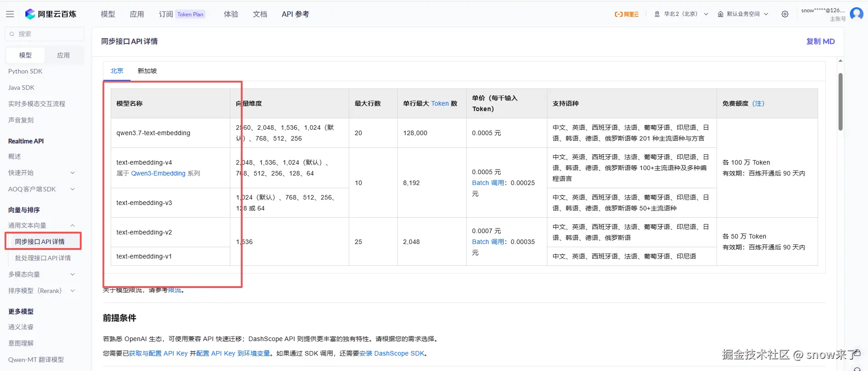Click the Realtime API sidebar heading

click(26, 141)
